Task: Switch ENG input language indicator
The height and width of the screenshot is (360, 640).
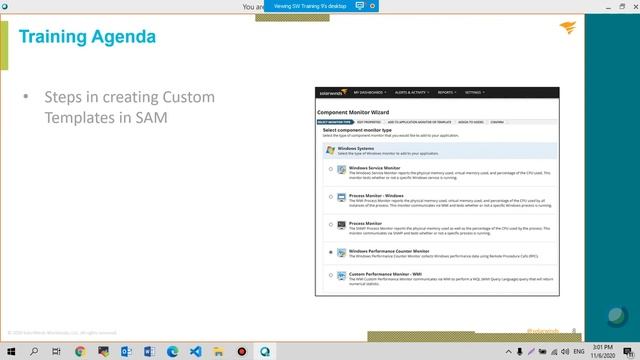Action: [x=579, y=351]
